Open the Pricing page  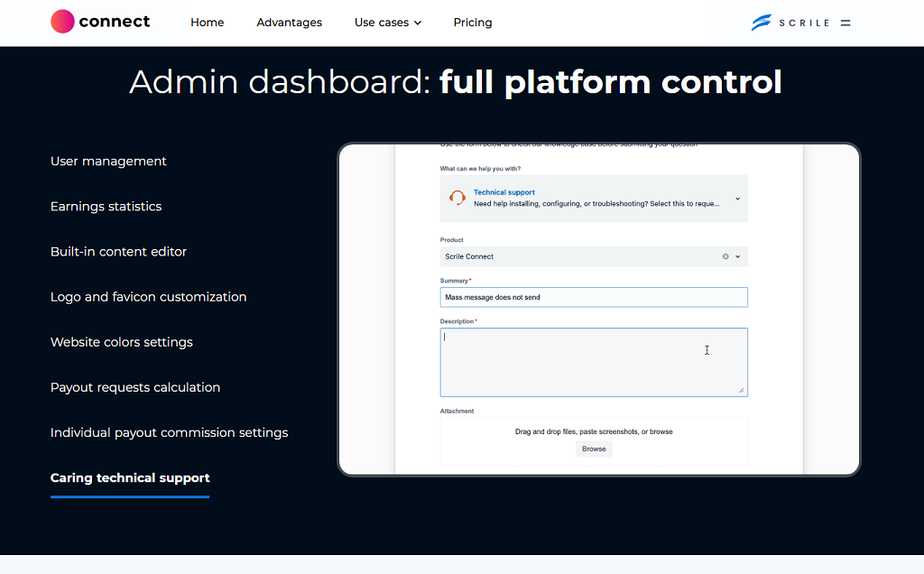point(472,23)
